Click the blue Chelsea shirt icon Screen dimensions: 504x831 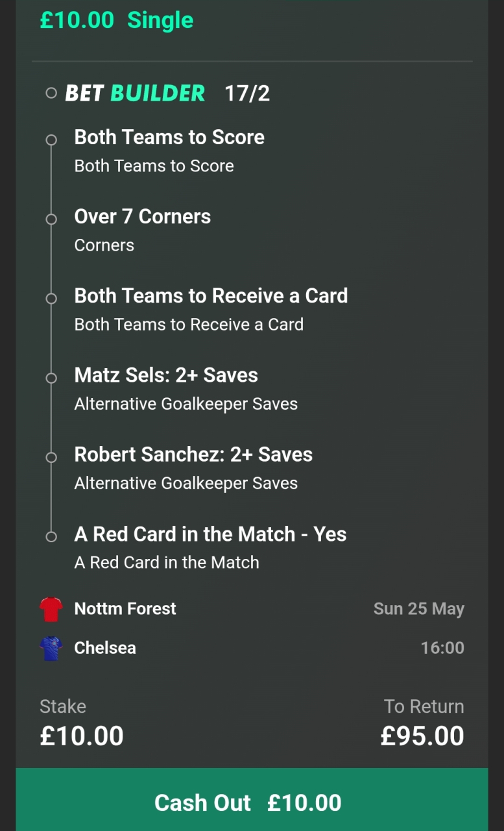click(x=51, y=648)
